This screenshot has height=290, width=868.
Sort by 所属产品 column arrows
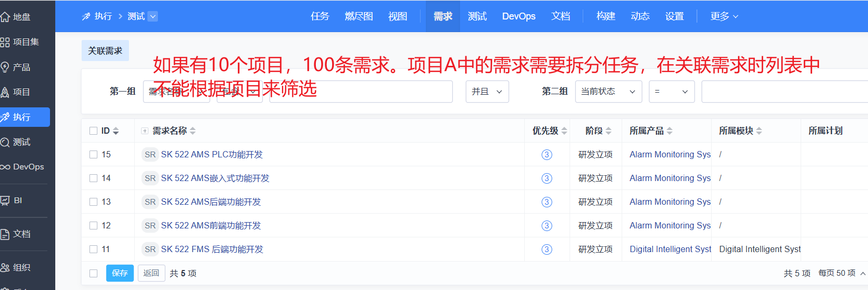pos(670,131)
